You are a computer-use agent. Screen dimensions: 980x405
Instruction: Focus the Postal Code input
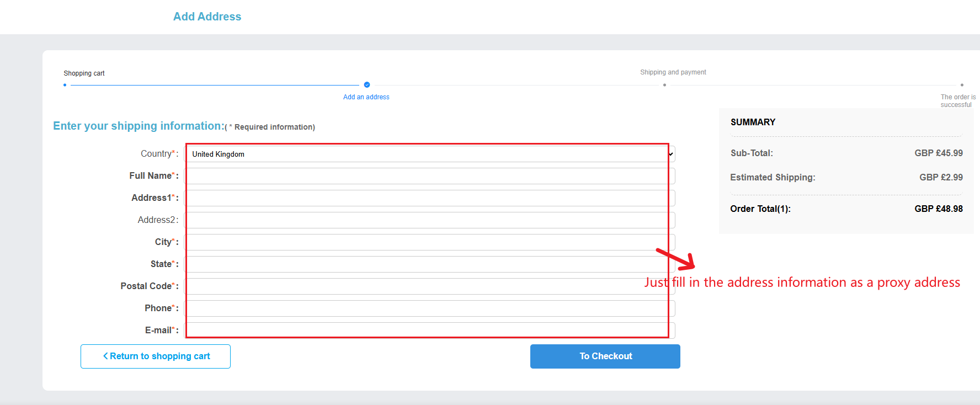click(429, 286)
